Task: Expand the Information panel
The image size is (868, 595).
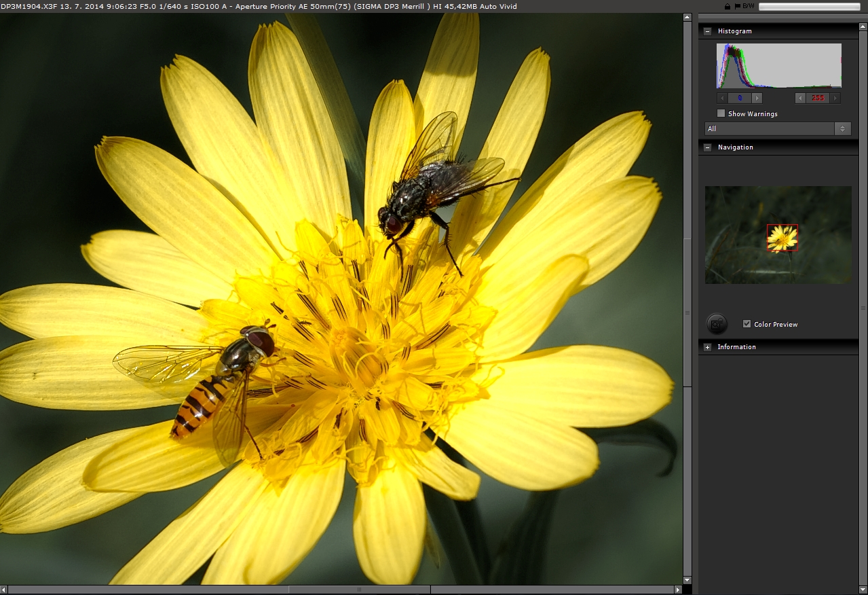Action: (x=708, y=347)
